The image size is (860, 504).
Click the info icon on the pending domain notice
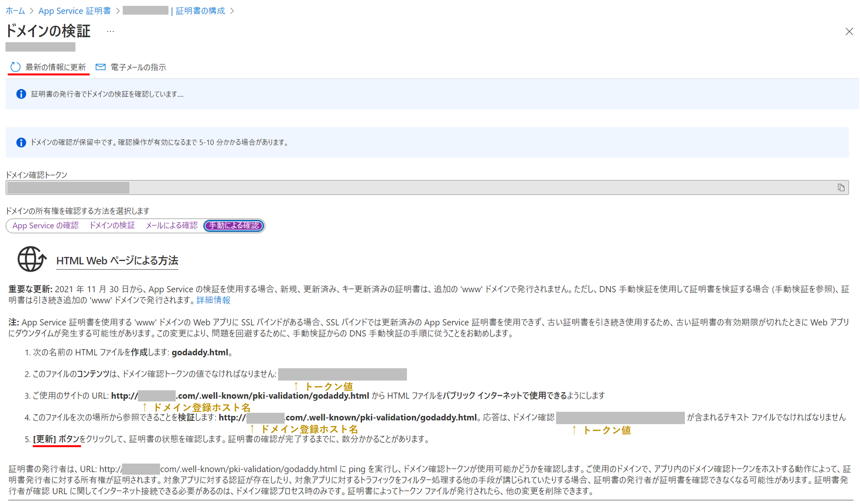tap(21, 142)
